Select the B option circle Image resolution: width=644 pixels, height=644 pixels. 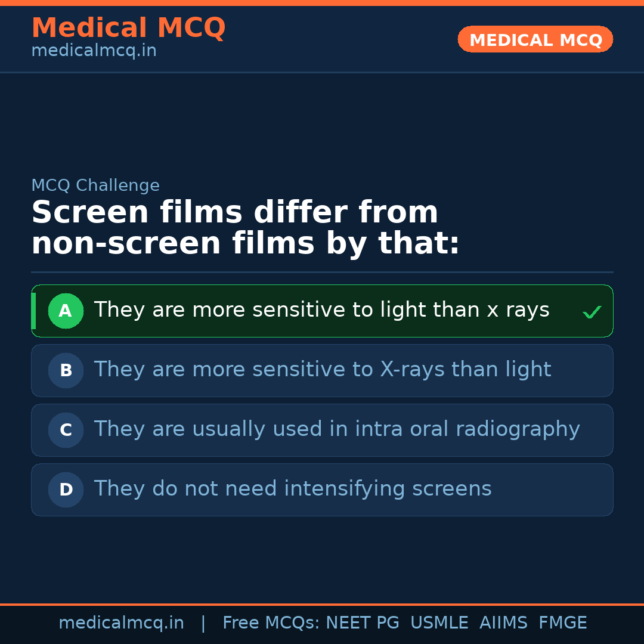click(x=66, y=370)
